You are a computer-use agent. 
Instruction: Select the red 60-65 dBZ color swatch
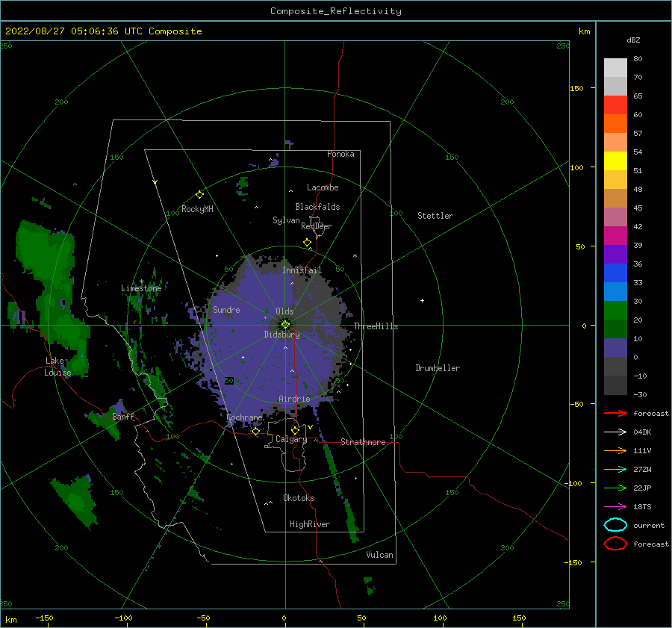coord(615,105)
